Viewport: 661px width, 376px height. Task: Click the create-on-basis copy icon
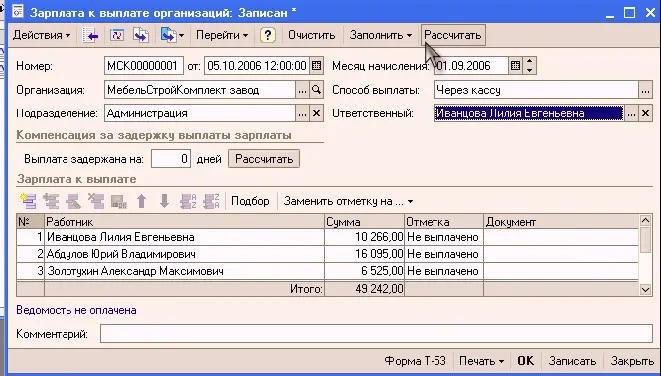(x=141, y=35)
